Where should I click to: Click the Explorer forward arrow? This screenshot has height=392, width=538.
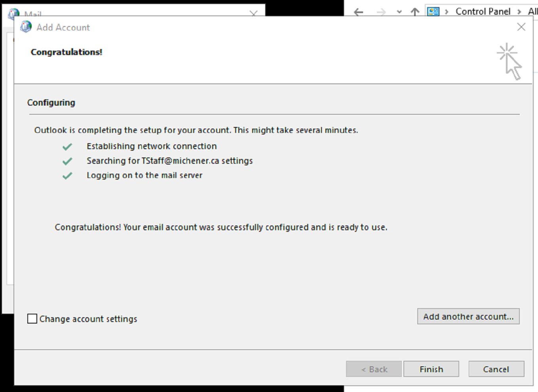(381, 12)
